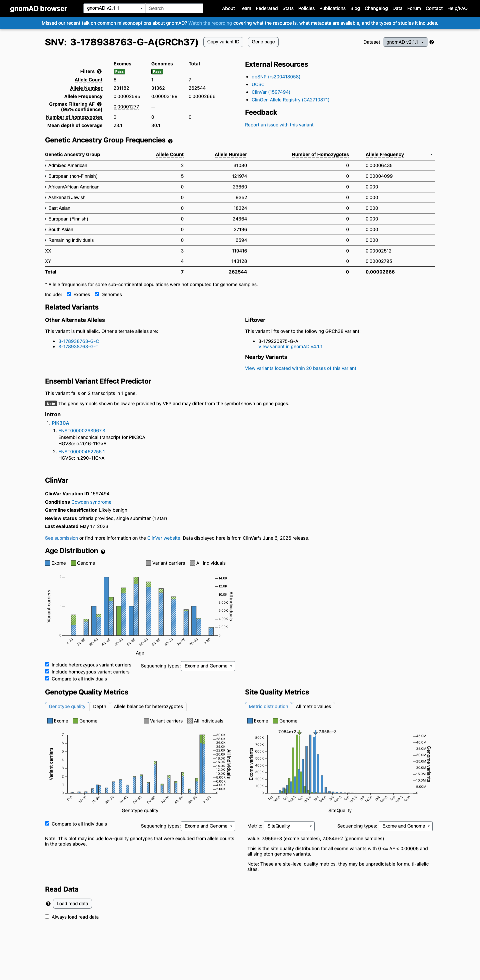
Task: Switch to Allele balance for heterozygotes tab
Action: point(148,706)
